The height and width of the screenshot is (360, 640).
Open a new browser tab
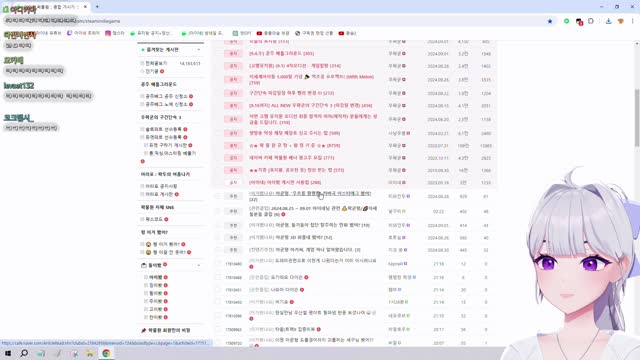point(97,7)
